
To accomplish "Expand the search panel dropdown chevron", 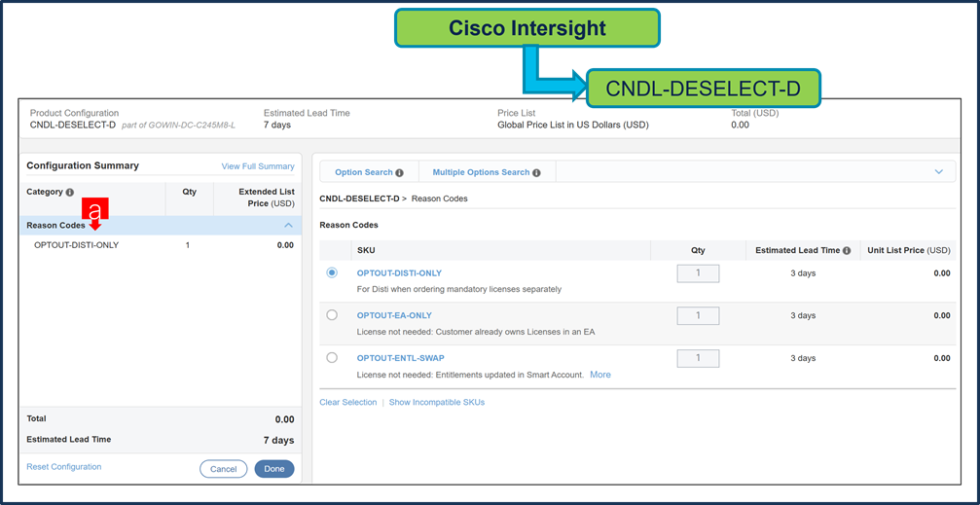I will [938, 172].
